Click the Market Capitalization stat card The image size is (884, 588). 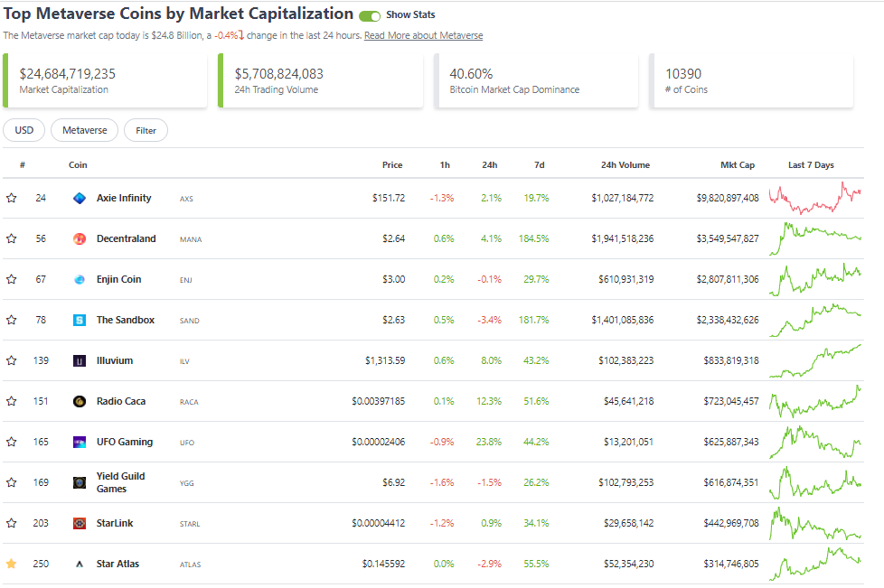(x=105, y=80)
